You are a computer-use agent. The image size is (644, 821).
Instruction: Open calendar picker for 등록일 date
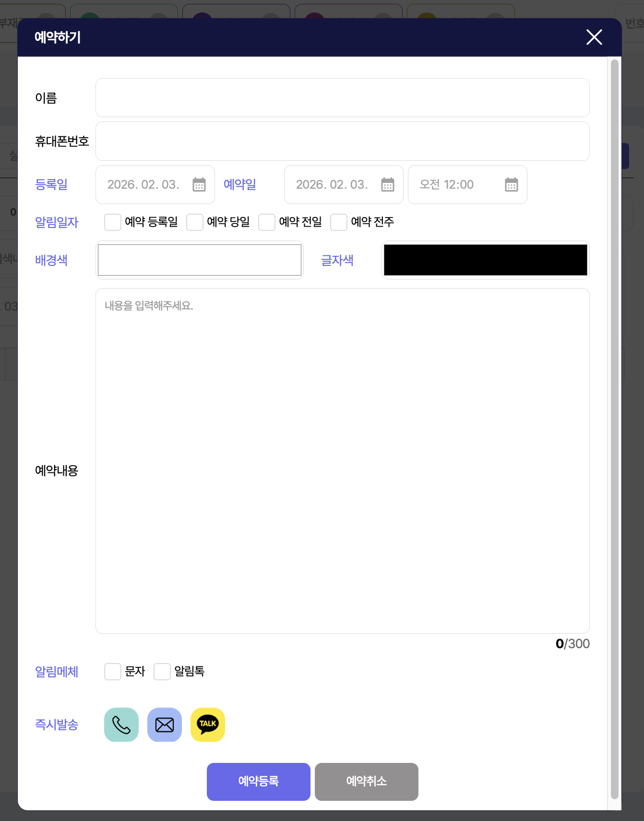(x=199, y=185)
